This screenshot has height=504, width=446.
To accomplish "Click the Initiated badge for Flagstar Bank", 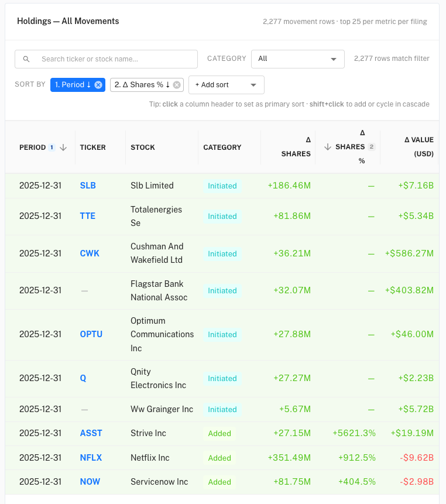I will coord(222,290).
